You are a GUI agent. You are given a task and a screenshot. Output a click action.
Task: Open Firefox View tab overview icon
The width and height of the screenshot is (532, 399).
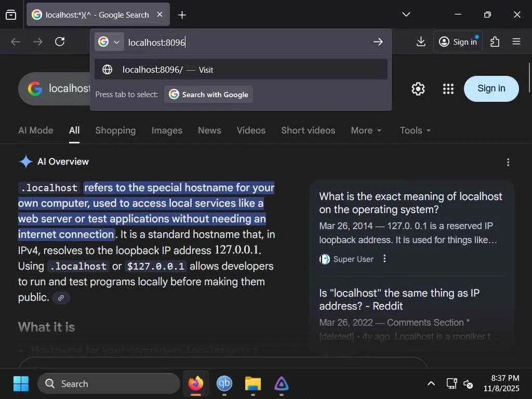pos(11,15)
